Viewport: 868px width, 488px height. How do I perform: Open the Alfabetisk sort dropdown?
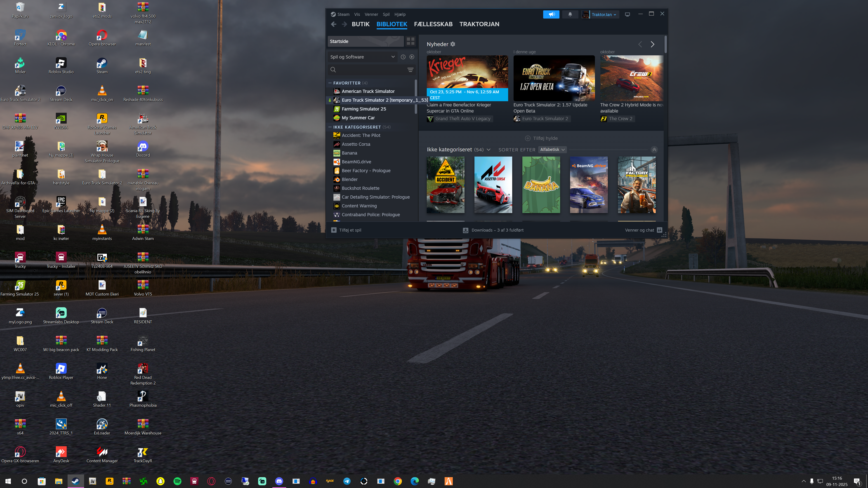pyautogui.click(x=552, y=150)
